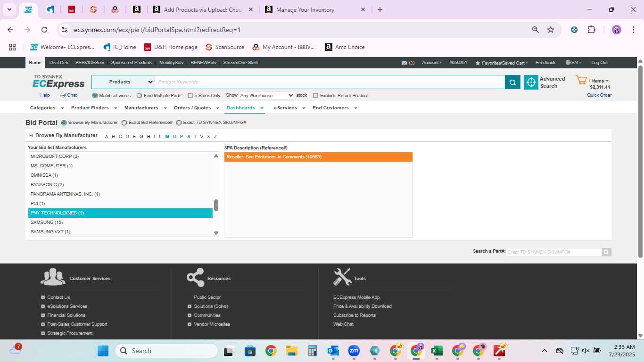644x362 pixels.
Task: Click the Chrome profile avatar icon
Action: tap(617, 30)
